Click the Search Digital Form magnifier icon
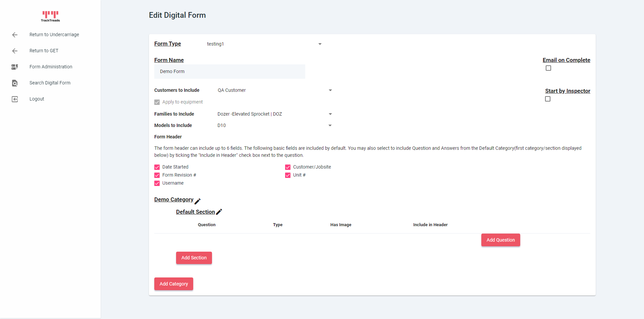644x319 pixels. 15,83
